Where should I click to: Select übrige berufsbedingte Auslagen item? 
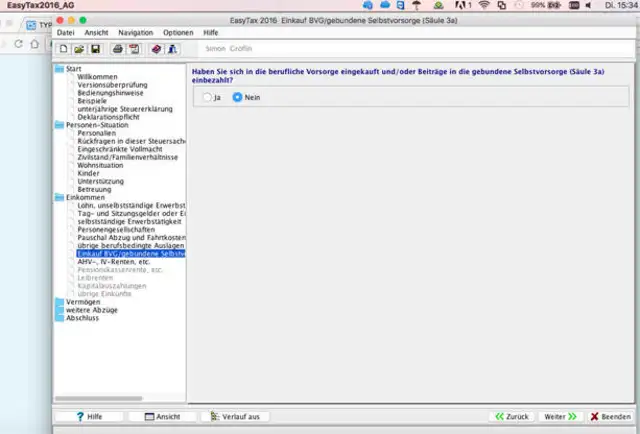click(131, 245)
